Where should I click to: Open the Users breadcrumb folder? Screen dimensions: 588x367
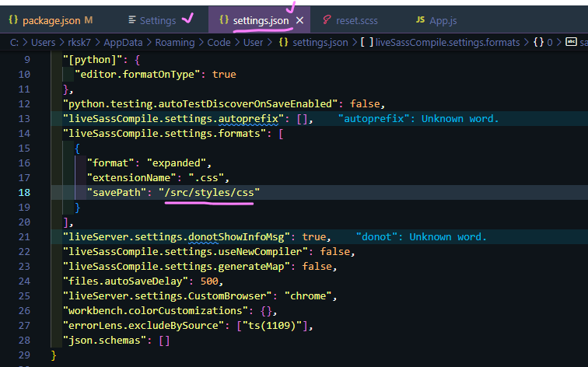[43, 42]
